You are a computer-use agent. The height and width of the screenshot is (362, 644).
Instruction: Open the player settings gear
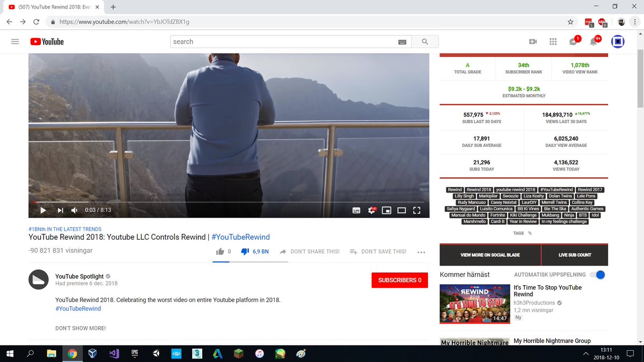pyautogui.click(x=371, y=210)
